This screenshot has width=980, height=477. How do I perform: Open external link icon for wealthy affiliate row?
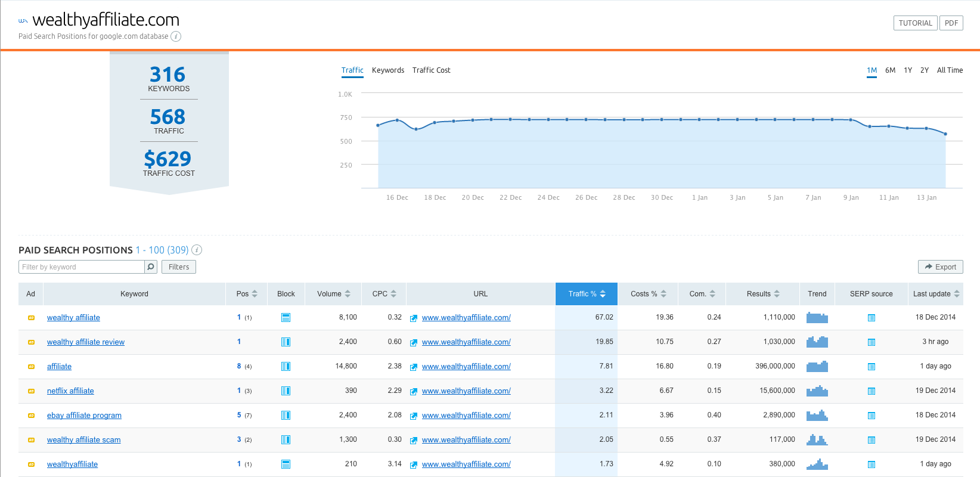point(414,318)
